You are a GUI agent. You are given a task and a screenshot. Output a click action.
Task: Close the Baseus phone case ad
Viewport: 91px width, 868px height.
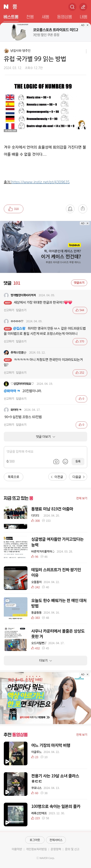point(87,223)
